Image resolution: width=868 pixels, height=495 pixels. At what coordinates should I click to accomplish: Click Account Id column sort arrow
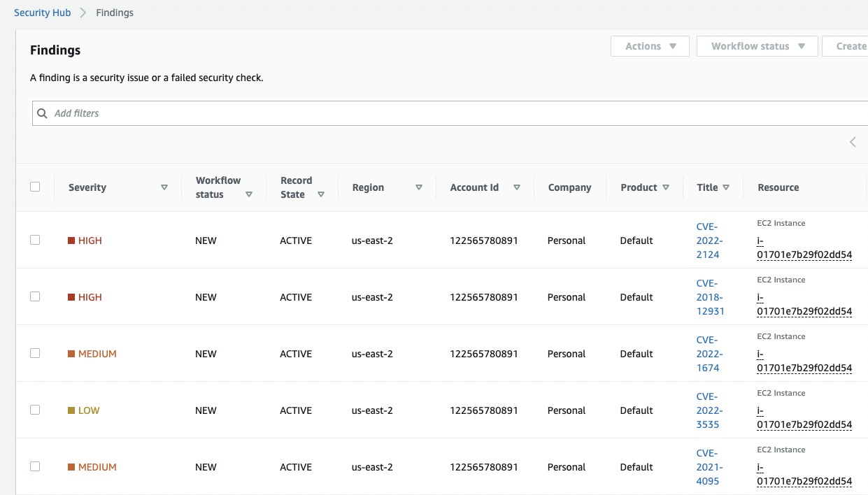pyautogui.click(x=517, y=187)
